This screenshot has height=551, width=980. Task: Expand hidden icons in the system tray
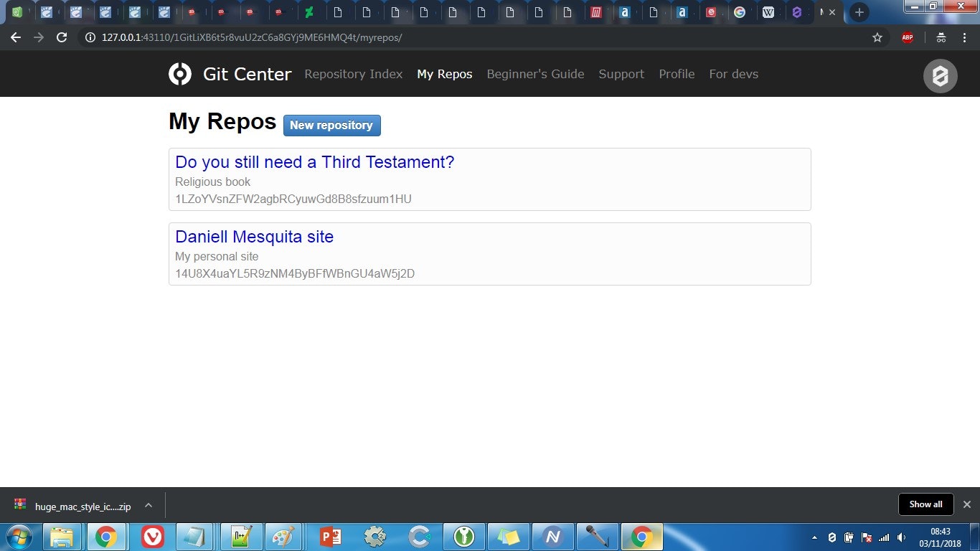click(814, 537)
